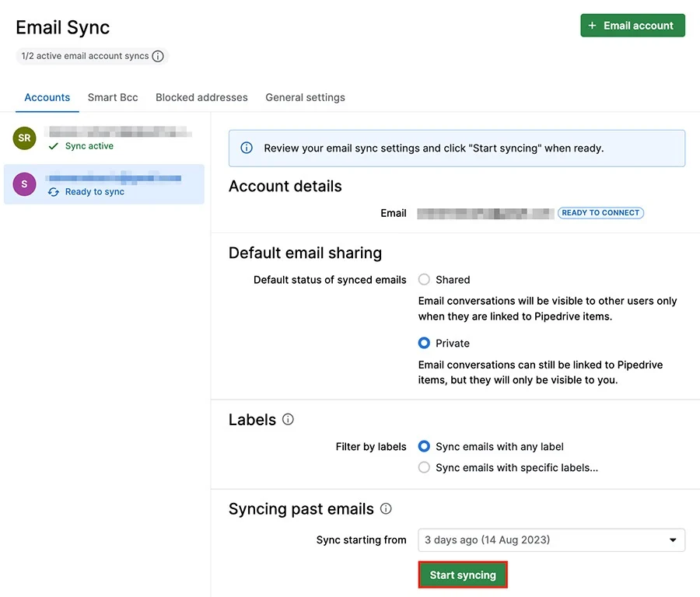The height and width of the screenshot is (597, 700).
Task: Click the Ready to sync refresh icon
Action: tap(54, 192)
